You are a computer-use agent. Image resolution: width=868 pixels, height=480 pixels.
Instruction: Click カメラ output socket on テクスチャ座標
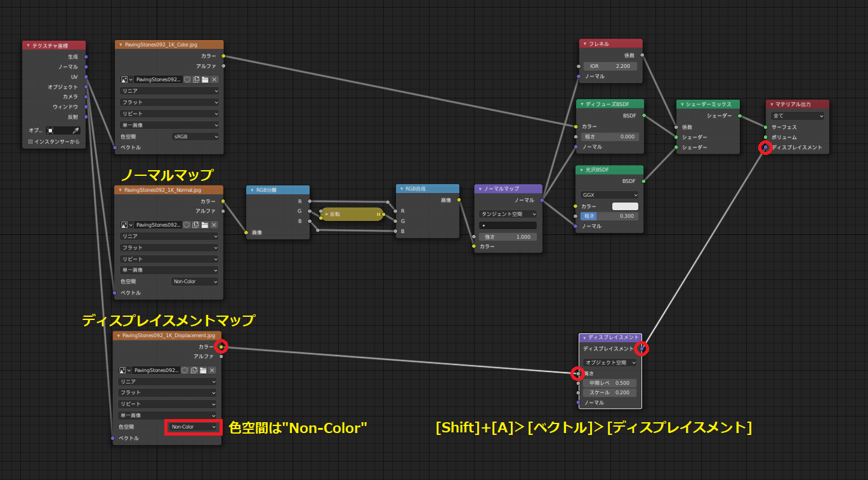click(86, 97)
